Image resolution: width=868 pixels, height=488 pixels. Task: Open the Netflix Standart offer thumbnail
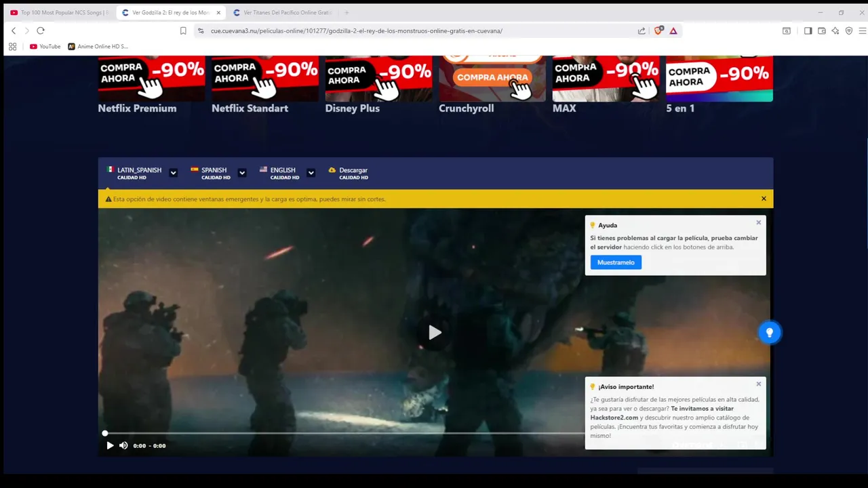(264, 79)
